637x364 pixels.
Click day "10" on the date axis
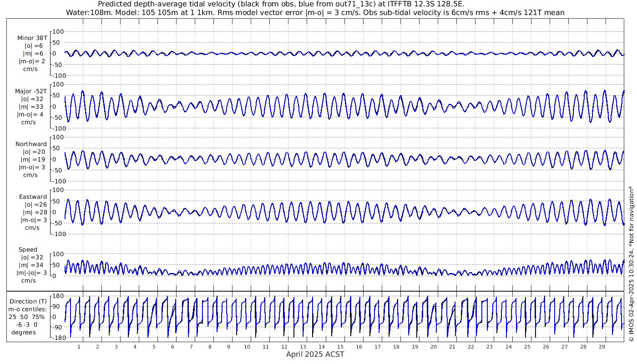pos(247,347)
